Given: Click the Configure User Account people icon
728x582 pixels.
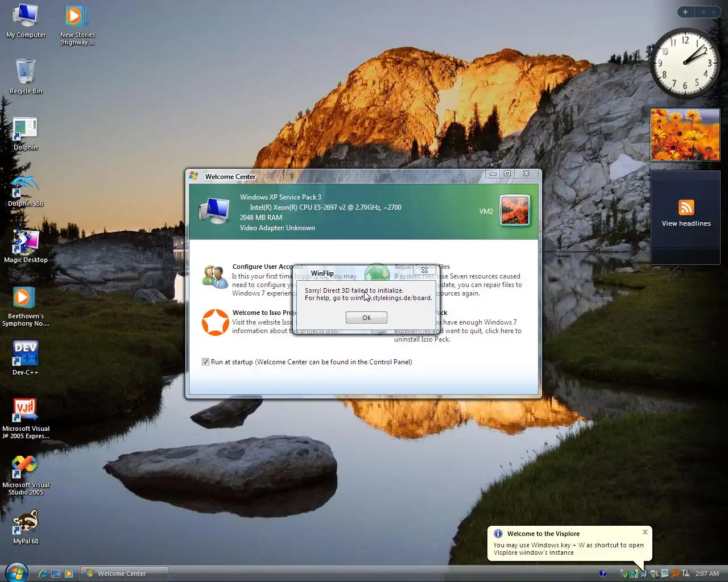Looking at the screenshot, I should pos(215,277).
